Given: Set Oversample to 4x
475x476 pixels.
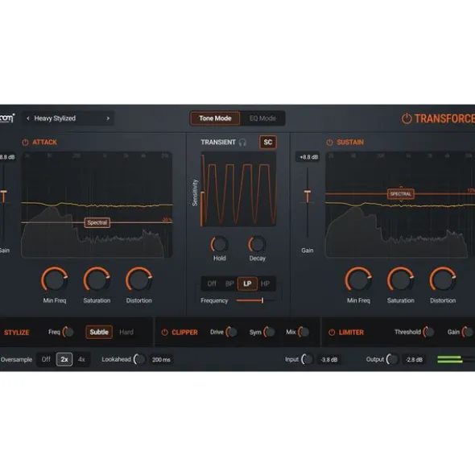Looking at the screenshot, I should (x=81, y=359).
